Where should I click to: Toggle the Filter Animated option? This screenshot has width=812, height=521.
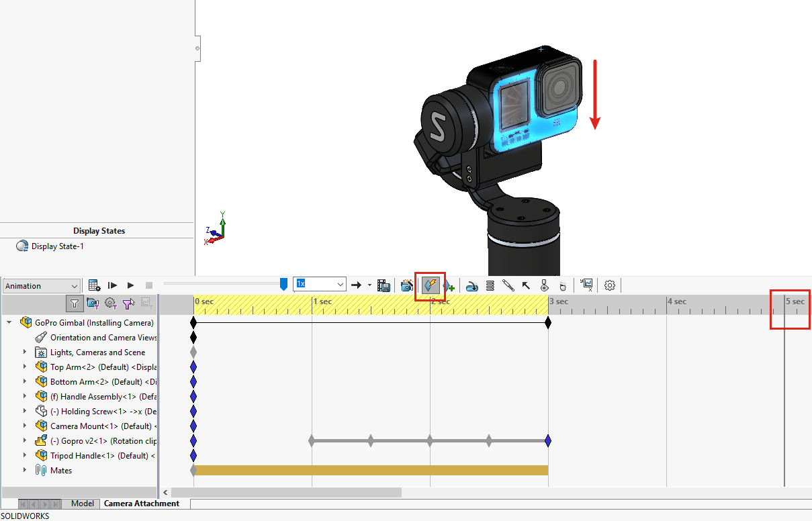93,303
